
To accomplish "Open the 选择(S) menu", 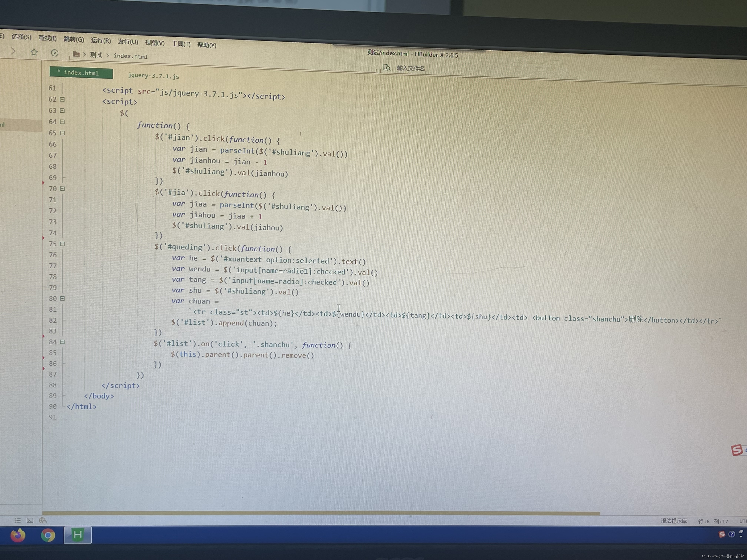I will (x=21, y=36).
